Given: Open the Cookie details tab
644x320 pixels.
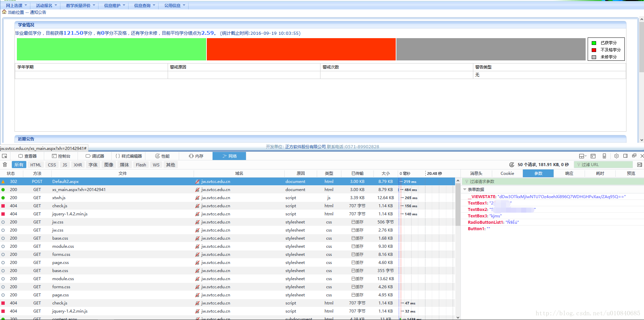Looking at the screenshot, I should click(x=507, y=173).
